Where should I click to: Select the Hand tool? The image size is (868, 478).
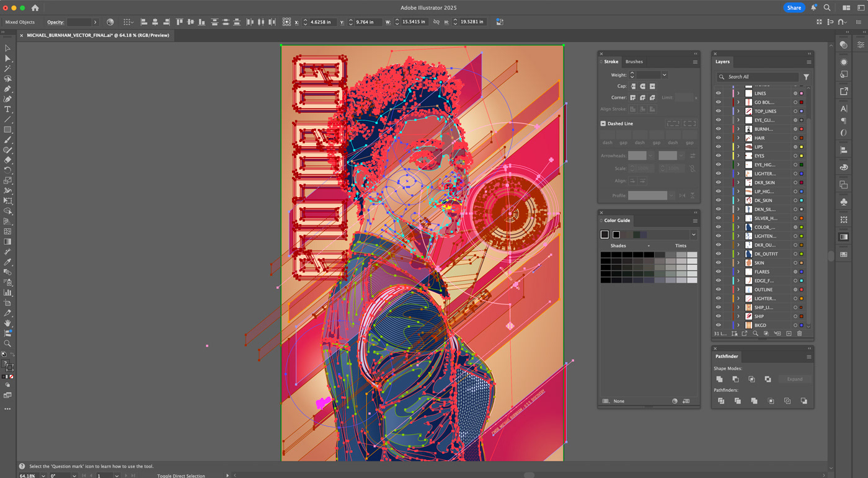[7, 323]
